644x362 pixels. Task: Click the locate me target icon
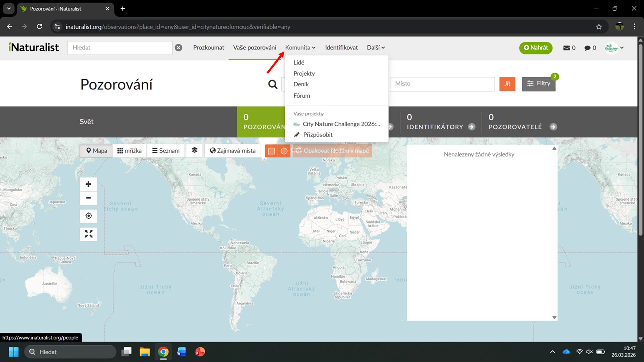point(88,216)
